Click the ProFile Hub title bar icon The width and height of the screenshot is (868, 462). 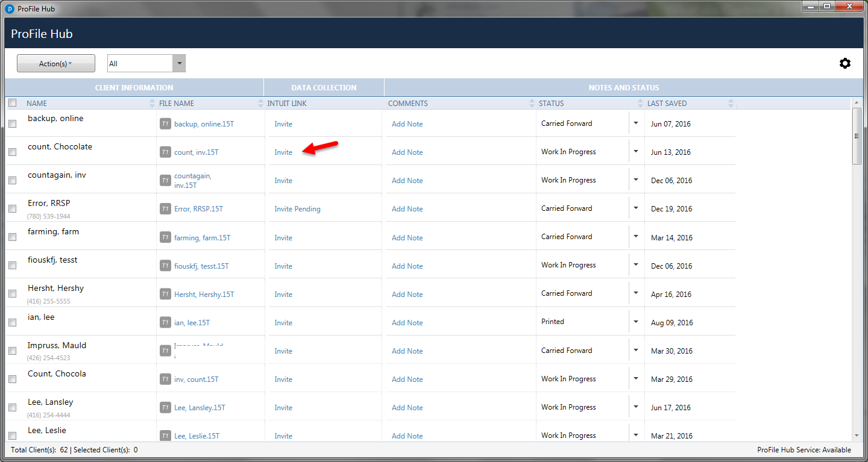click(9, 9)
